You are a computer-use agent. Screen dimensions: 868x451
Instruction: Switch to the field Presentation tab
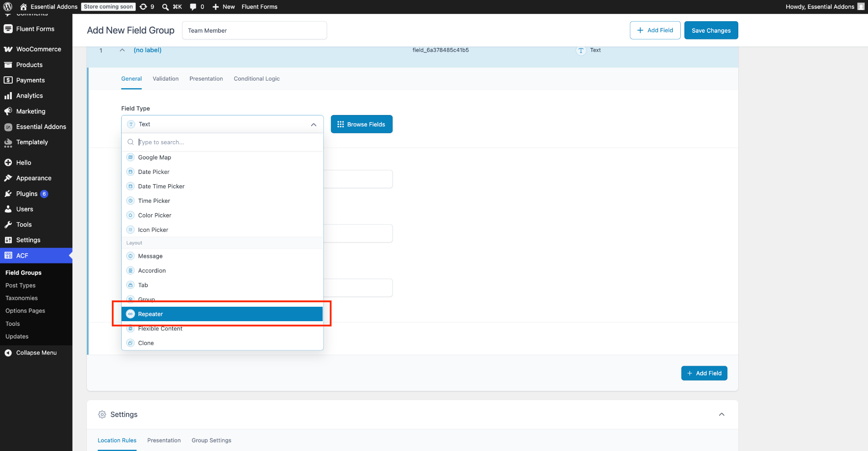(x=206, y=79)
